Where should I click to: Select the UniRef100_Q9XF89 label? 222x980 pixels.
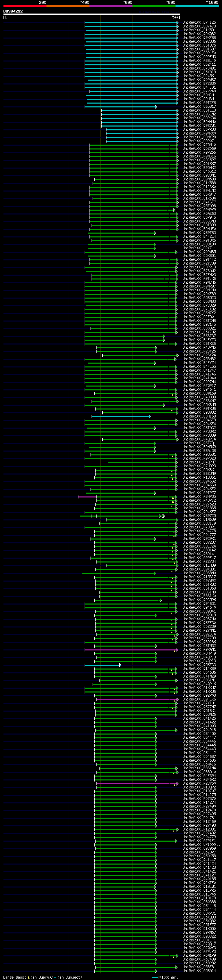click(x=199, y=294)
